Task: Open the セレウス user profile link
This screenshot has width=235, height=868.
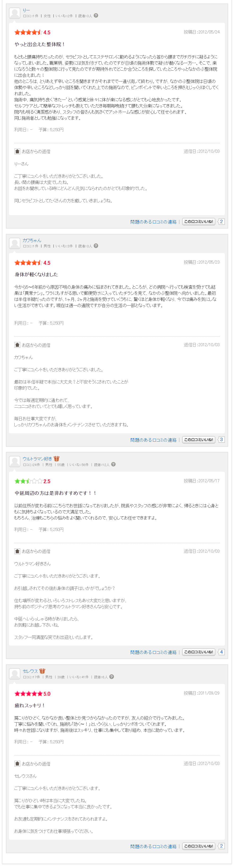Action: [30, 671]
